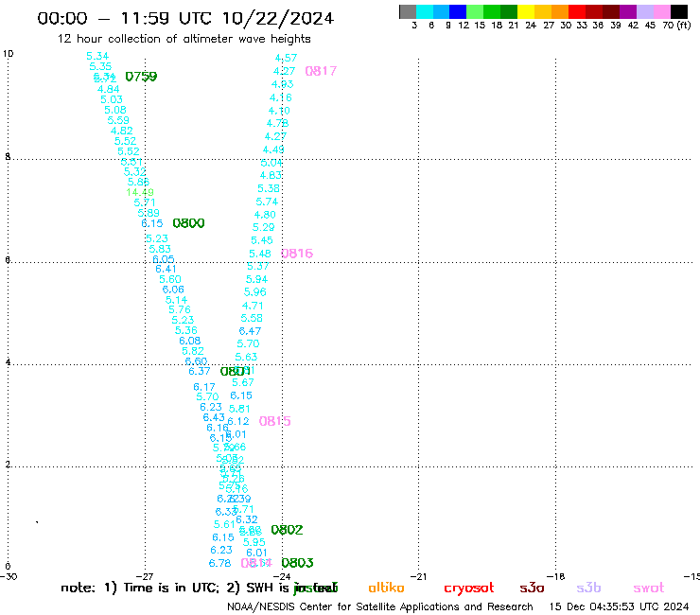Click the 6.32 wave height value
Screen dimensions: 700x615
coord(247,519)
